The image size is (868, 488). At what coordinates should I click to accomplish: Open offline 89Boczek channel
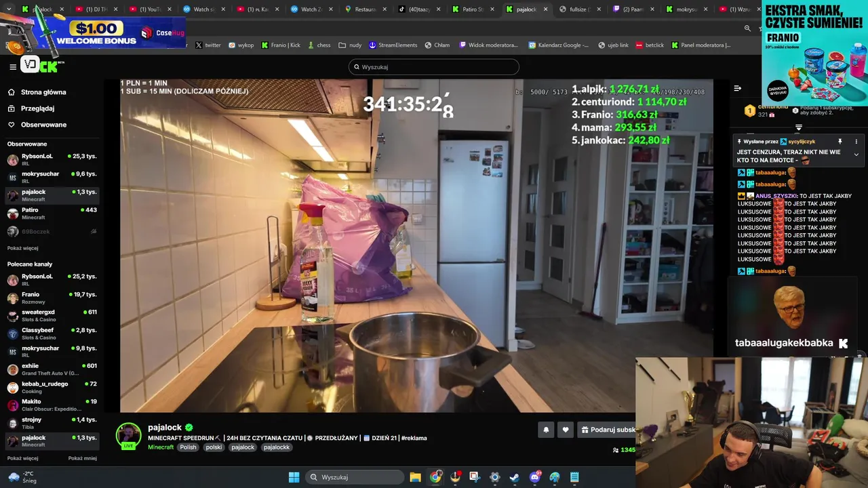[x=52, y=232]
